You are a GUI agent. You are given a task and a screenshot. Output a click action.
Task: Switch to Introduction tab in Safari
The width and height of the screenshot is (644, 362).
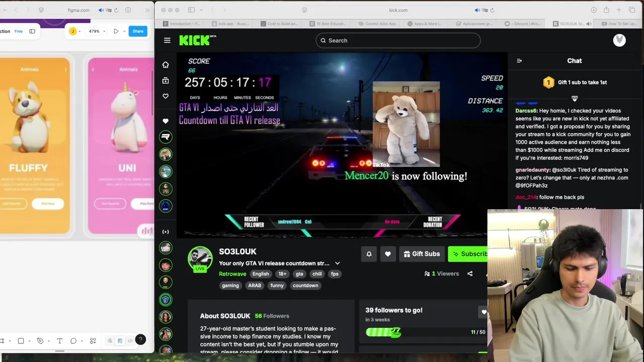[181, 24]
